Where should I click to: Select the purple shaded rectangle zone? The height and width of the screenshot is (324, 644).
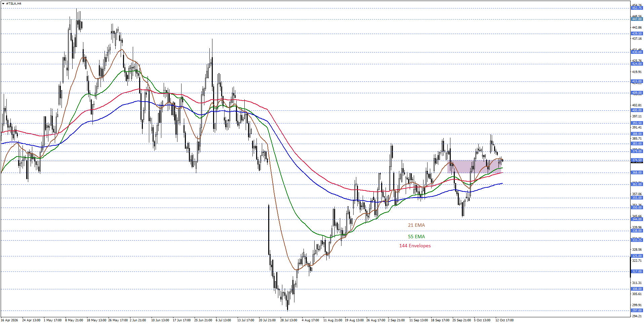[474, 167]
